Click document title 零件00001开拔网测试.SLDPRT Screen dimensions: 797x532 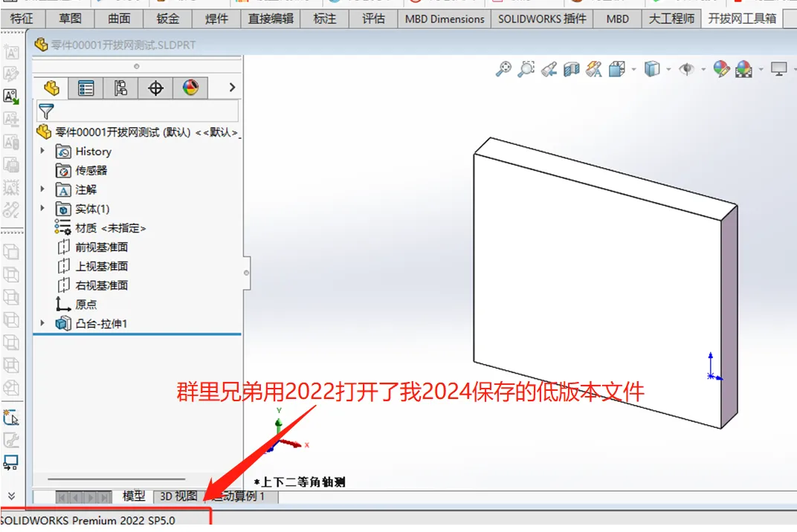123,45
